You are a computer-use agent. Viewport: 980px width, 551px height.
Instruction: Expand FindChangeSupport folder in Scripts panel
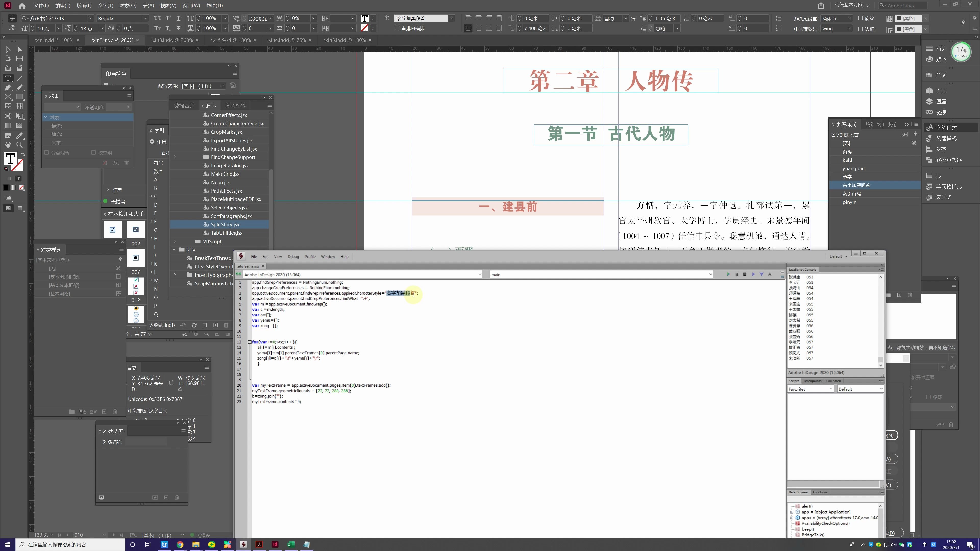point(175,157)
